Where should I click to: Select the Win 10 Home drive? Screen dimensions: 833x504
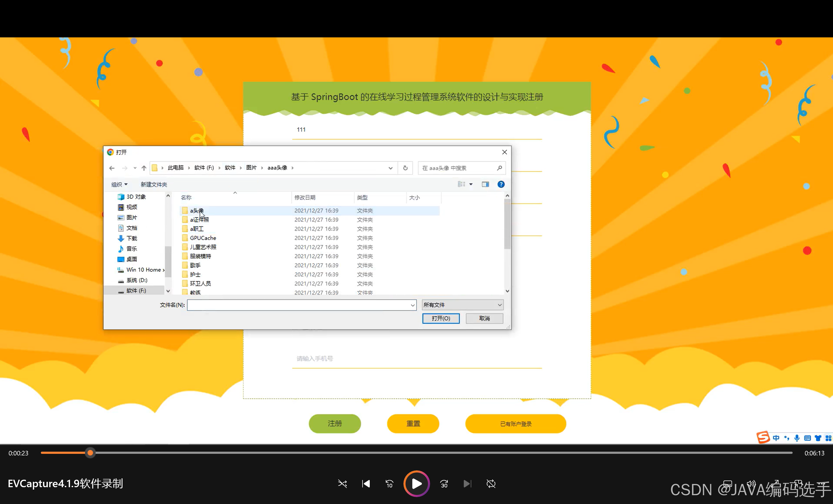141,270
